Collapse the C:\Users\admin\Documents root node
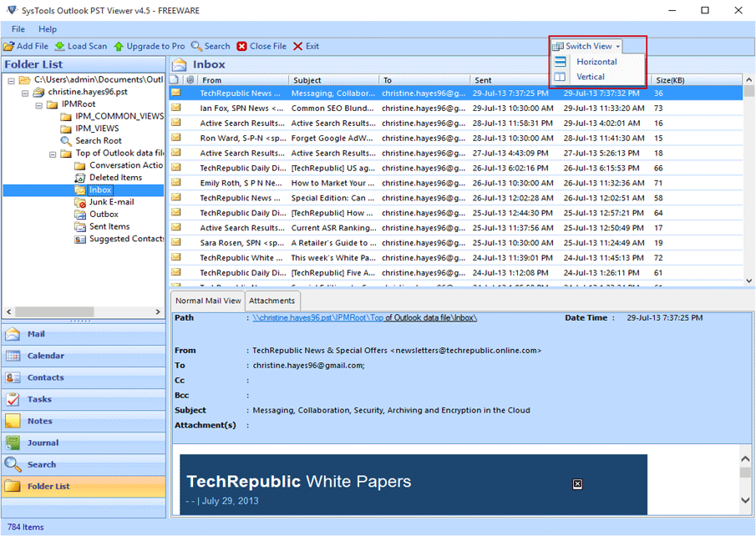 pos(11,81)
